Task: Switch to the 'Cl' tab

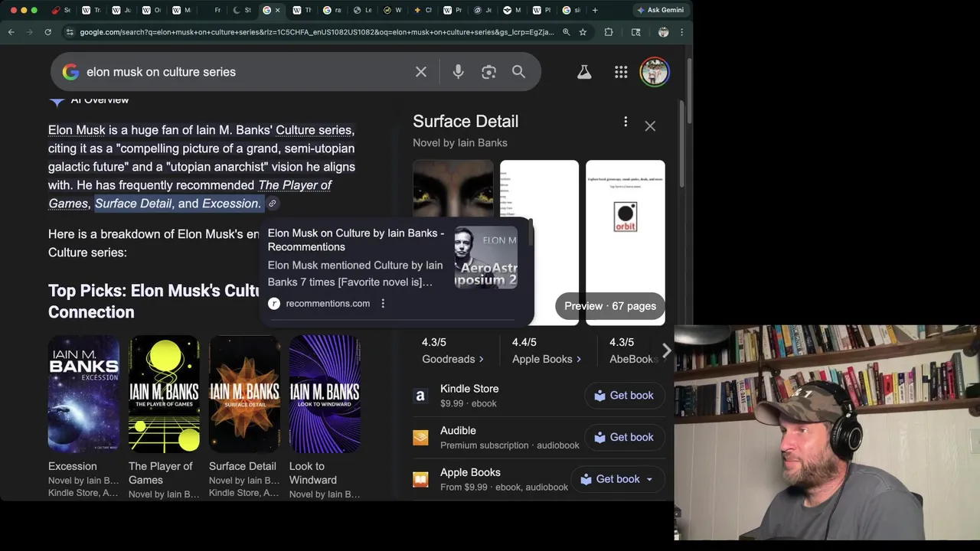Action: (x=423, y=10)
